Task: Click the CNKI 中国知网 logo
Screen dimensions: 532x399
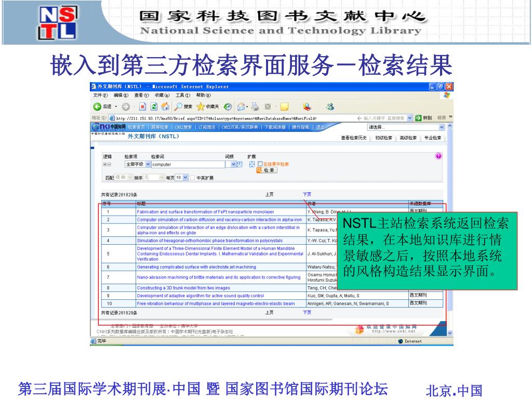Action: (x=109, y=127)
